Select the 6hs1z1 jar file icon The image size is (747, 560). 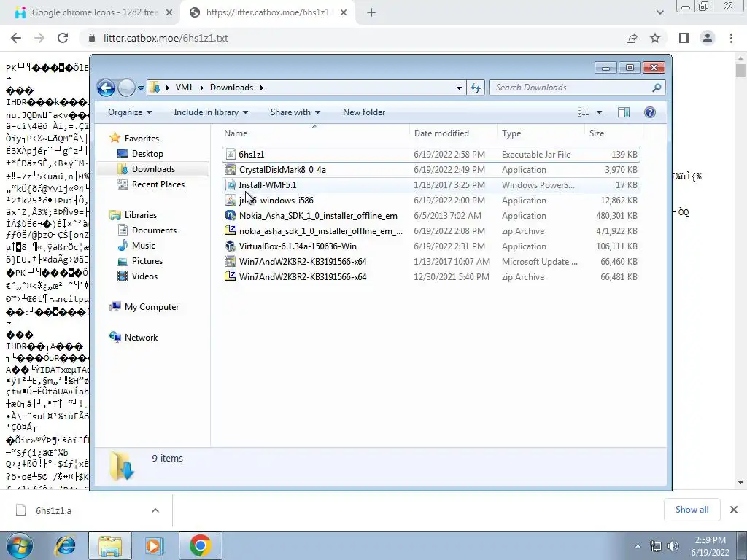coord(231,155)
